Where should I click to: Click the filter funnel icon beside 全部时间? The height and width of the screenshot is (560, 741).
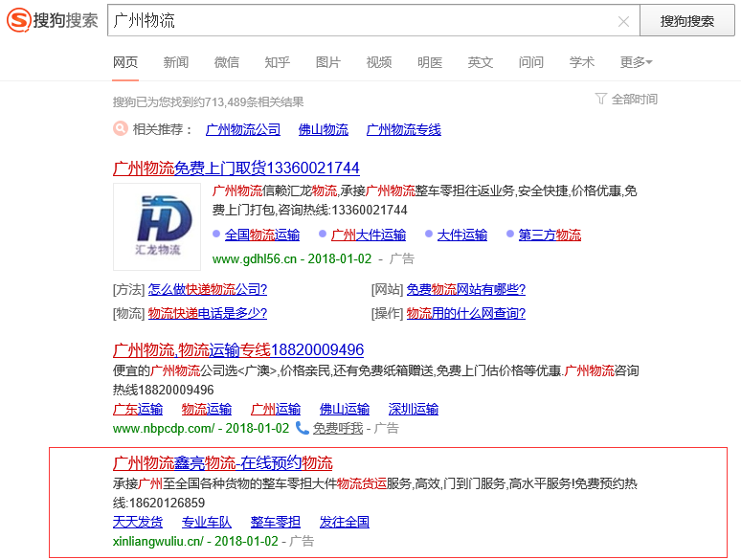[600, 99]
